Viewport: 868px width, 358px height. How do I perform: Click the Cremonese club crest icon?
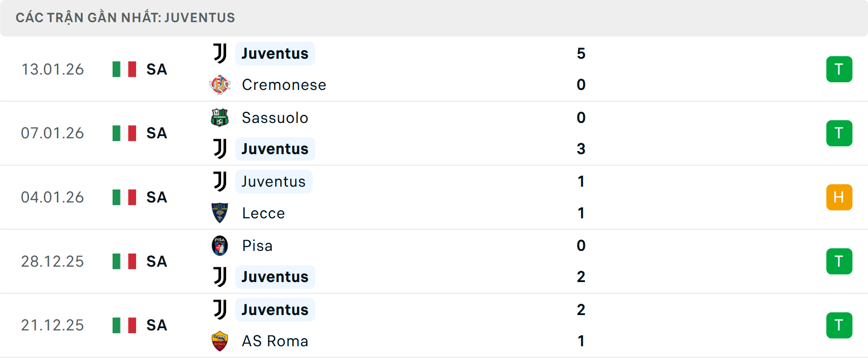[x=220, y=85]
